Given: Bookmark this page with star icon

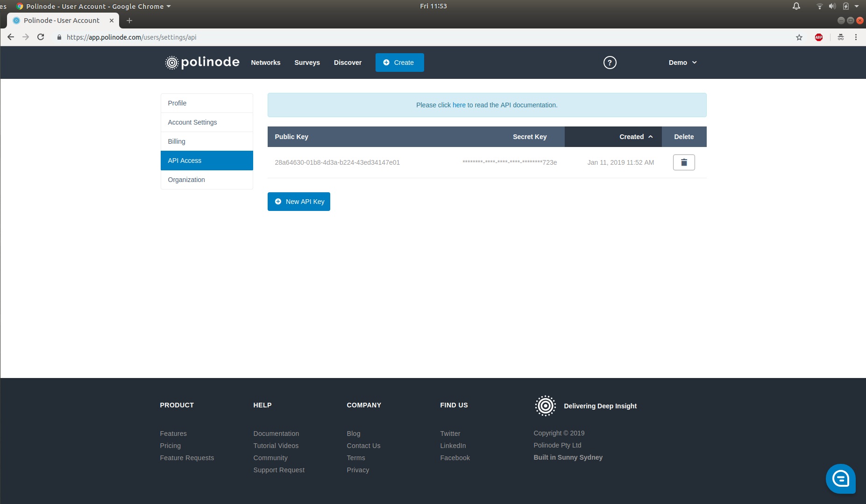Looking at the screenshot, I should pyautogui.click(x=799, y=37).
